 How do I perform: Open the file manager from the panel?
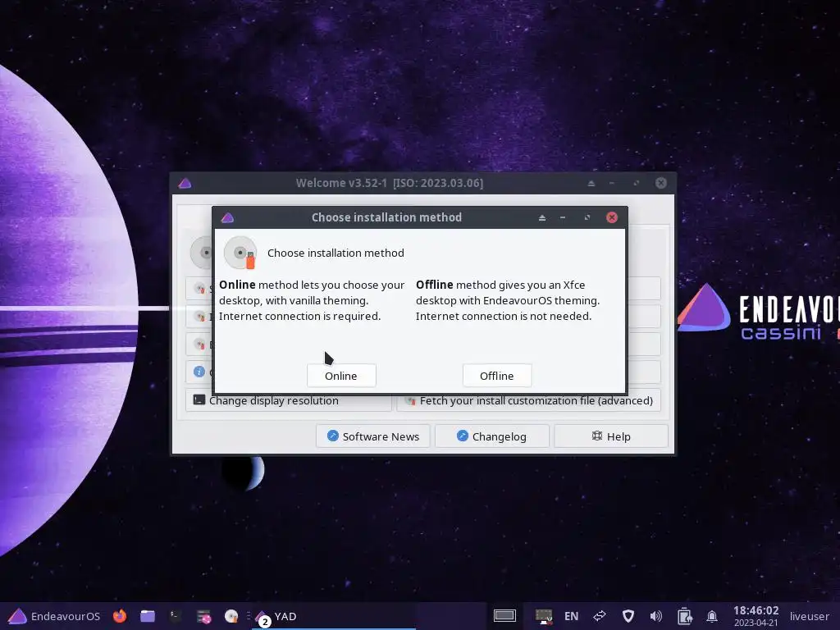148,616
